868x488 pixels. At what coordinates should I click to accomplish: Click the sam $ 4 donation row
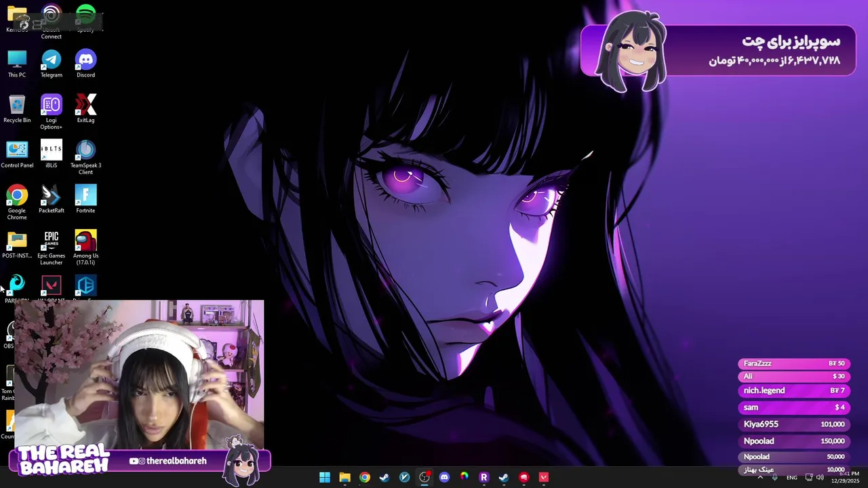[x=794, y=407]
